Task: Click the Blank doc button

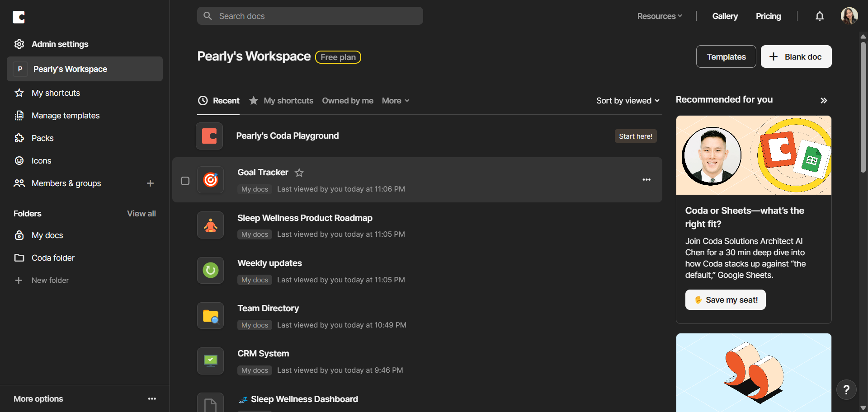Action: [x=796, y=57]
